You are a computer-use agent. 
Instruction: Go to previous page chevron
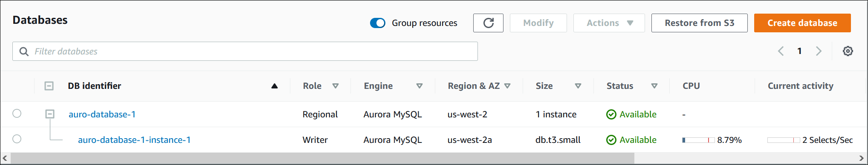[x=781, y=51]
